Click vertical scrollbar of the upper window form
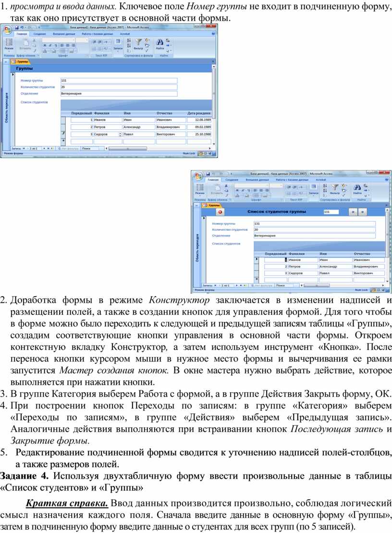 pos(214,105)
